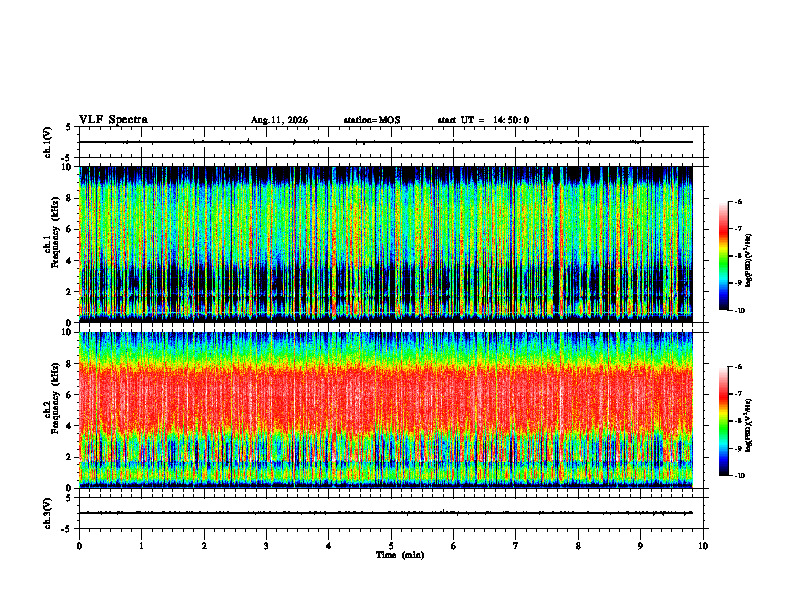
Task: Click the 0 tick on time axis
Action: tap(79, 546)
